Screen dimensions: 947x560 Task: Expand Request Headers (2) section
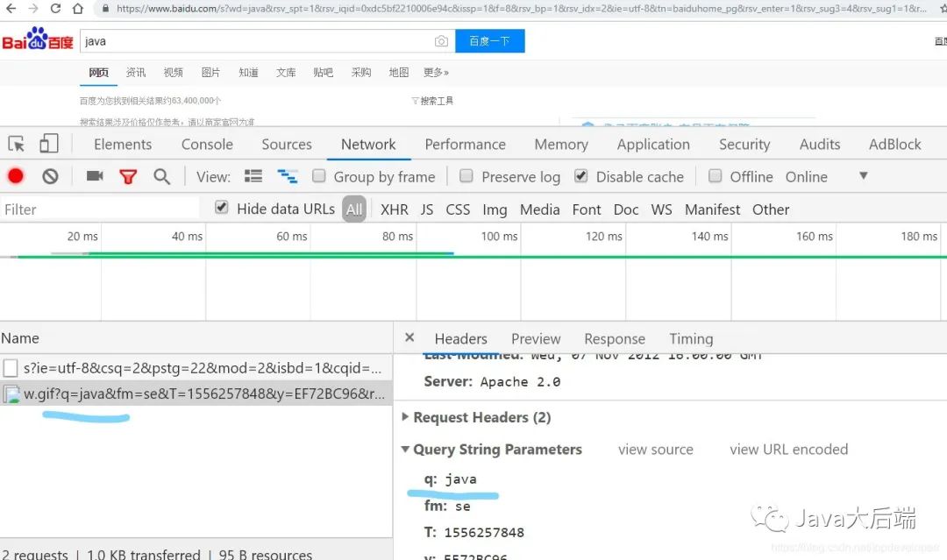[x=405, y=416]
